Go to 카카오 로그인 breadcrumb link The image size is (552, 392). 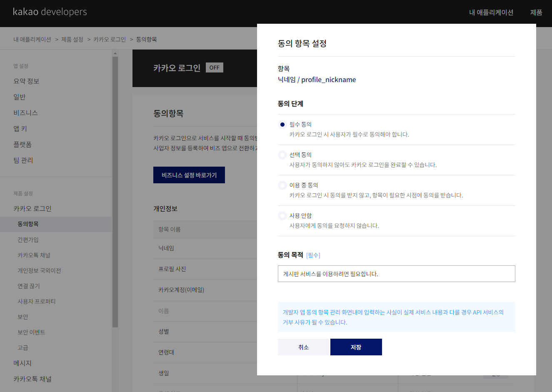(110, 39)
